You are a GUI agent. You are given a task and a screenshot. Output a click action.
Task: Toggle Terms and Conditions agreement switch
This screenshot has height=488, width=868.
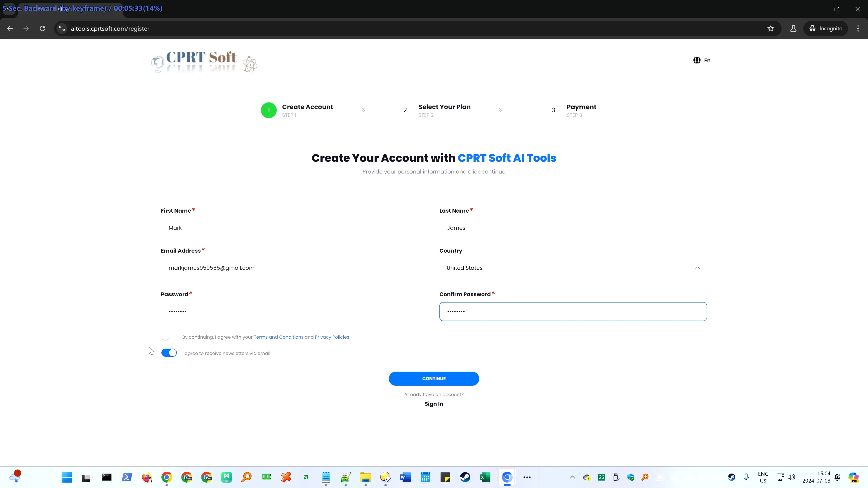[x=169, y=337]
